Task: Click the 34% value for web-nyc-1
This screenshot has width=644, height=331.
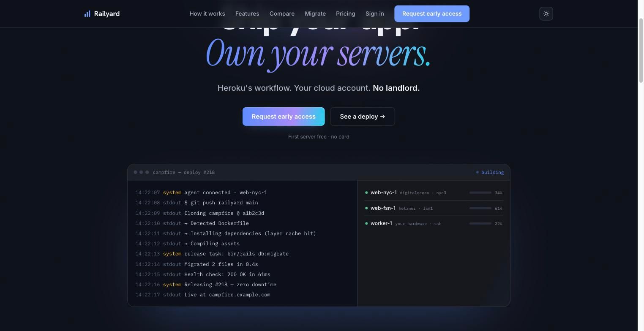Action: pyautogui.click(x=499, y=193)
